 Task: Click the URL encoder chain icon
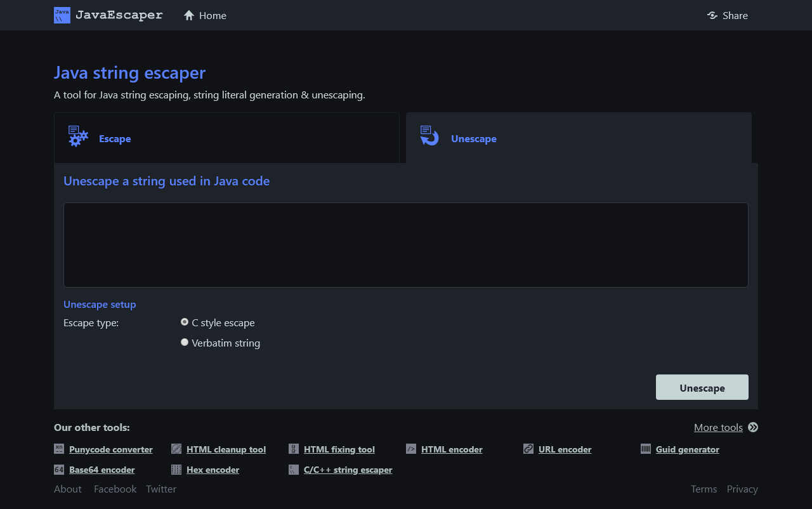pos(528,449)
